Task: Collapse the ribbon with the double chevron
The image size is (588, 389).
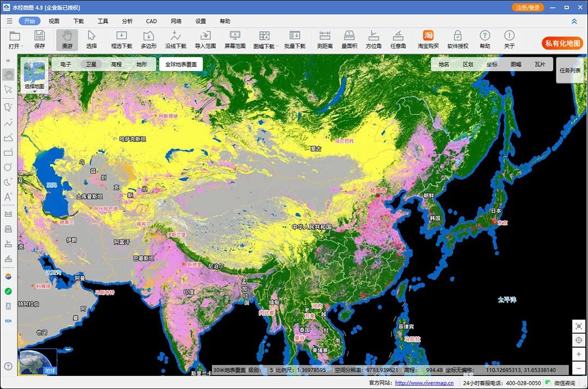Action: click(574, 21)
